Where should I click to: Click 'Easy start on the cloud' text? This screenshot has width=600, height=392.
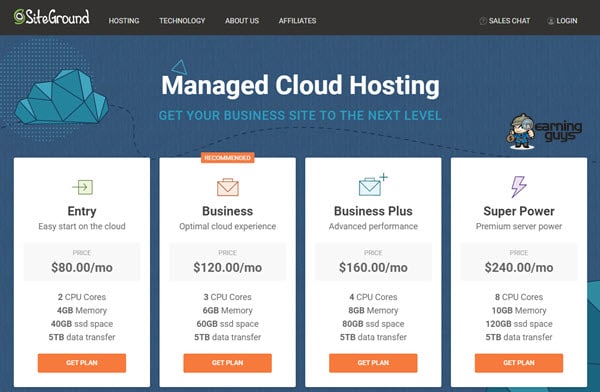82,226
